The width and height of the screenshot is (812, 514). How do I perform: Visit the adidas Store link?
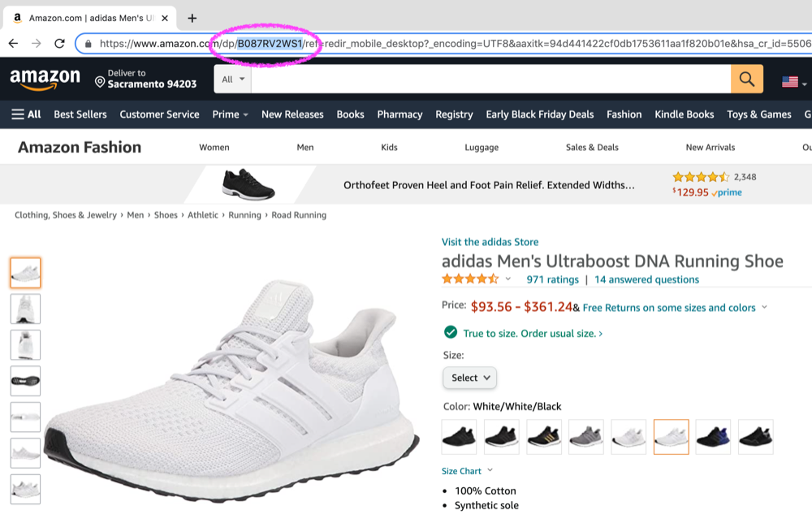coord(490,242)
